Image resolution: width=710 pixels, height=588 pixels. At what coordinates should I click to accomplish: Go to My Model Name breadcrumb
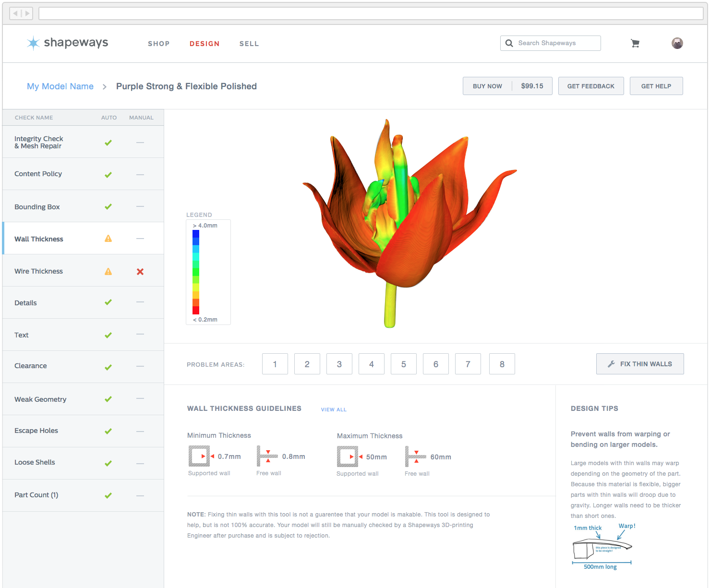coord(60,86)
